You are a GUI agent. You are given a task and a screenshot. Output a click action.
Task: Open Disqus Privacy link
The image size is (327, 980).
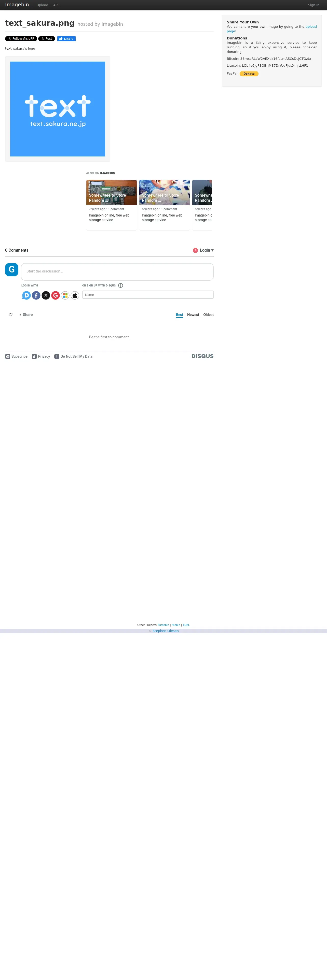click(x=41, y=356)
